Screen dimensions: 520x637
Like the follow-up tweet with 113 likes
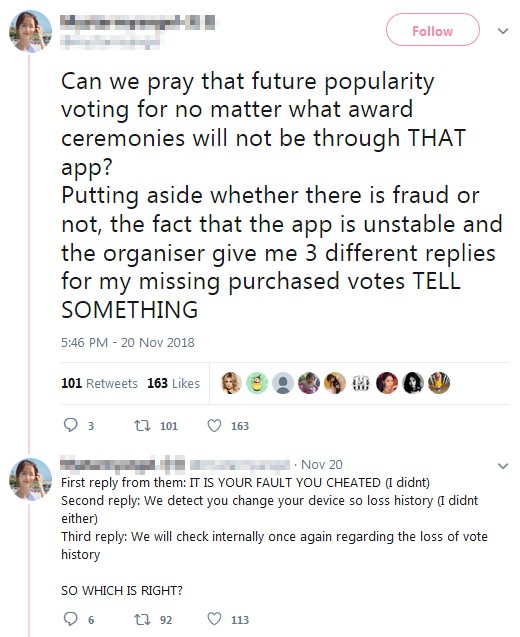point(214,619)
